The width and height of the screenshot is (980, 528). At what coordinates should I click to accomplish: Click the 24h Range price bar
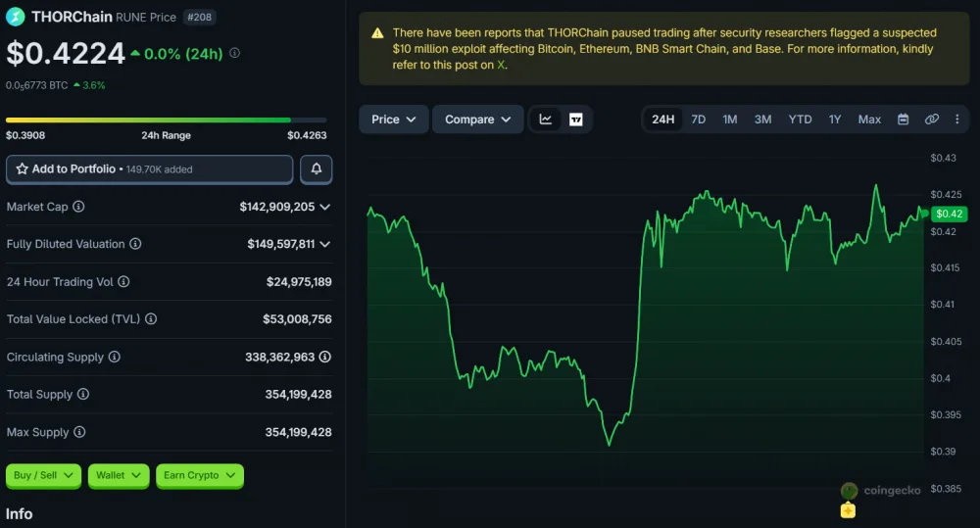tap(167, 120)
